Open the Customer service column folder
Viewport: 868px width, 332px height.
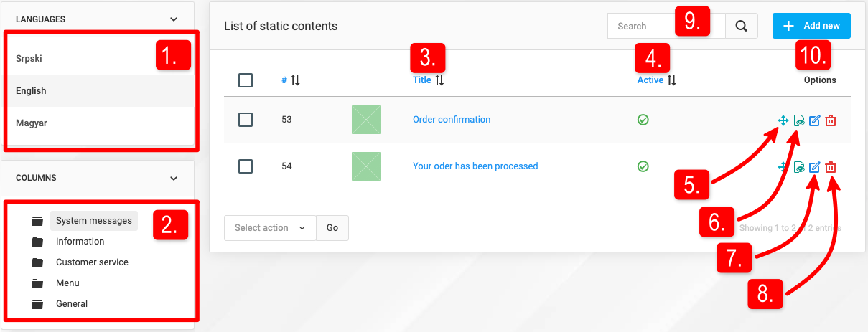coord(92,262)
